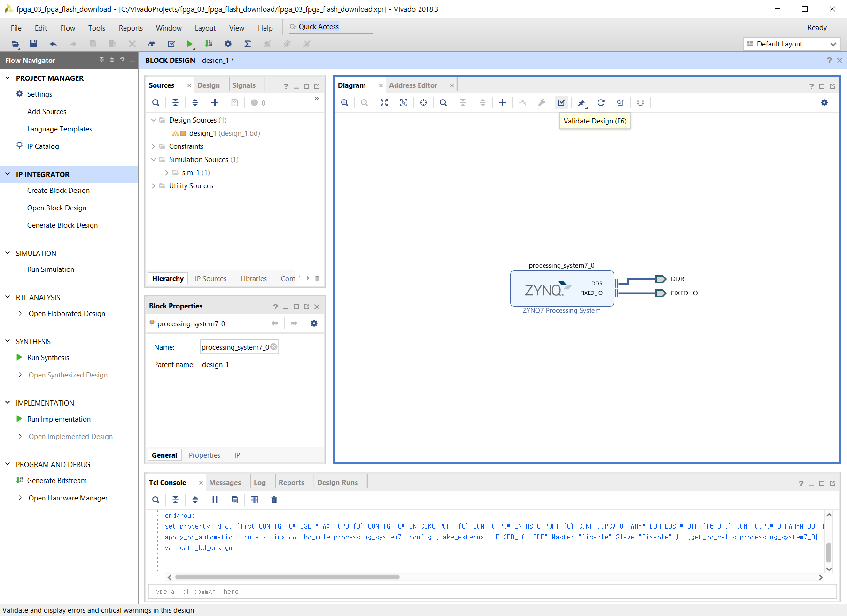Expand the Constraints folder

[153, 146]
